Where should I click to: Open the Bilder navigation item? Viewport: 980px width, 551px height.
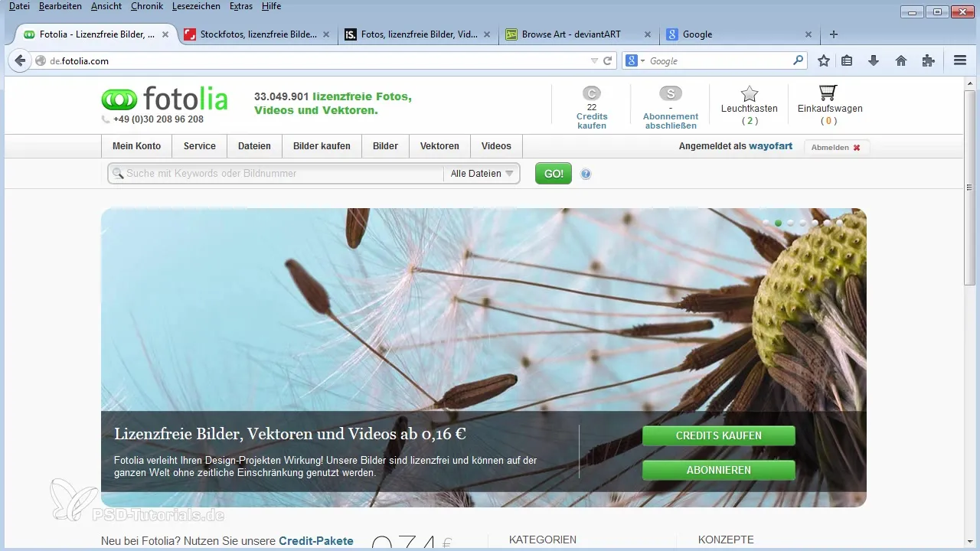tap(385, 146)
